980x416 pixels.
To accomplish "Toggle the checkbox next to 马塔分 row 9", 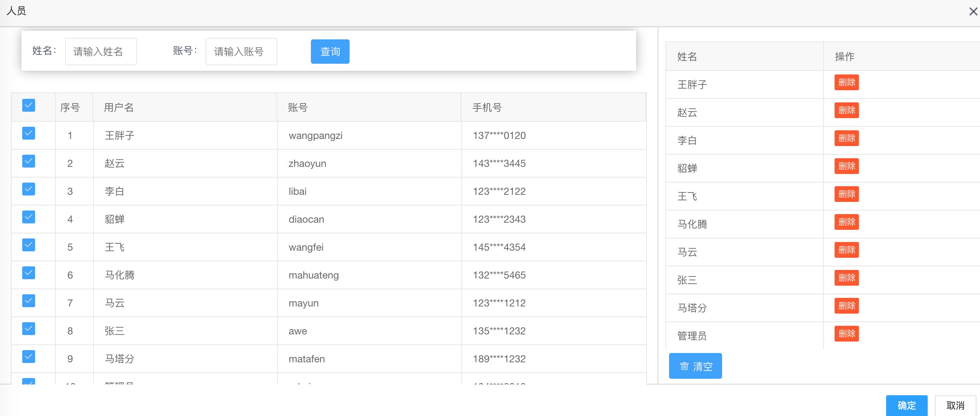I will pos(29,358).
